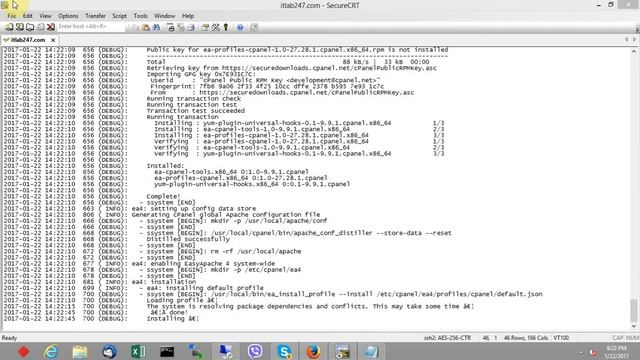Open the Edit menu

click(x=27, y=16)
